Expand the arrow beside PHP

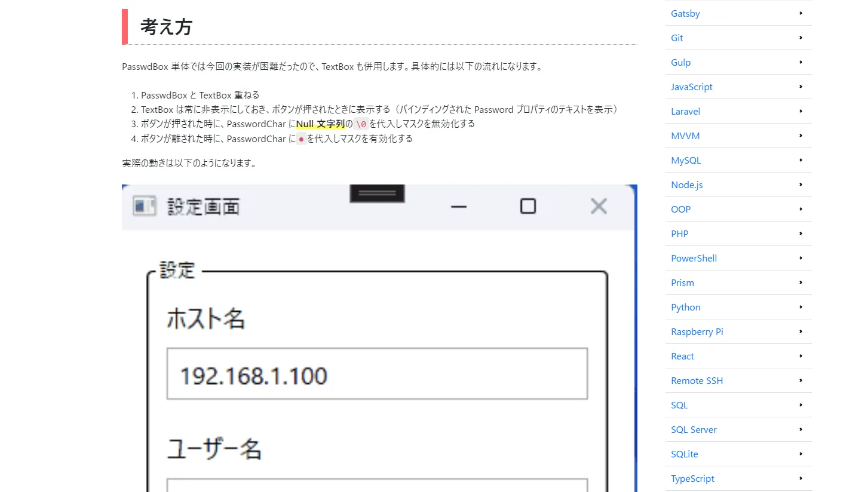pyautogui.click(x=800, y=233)
